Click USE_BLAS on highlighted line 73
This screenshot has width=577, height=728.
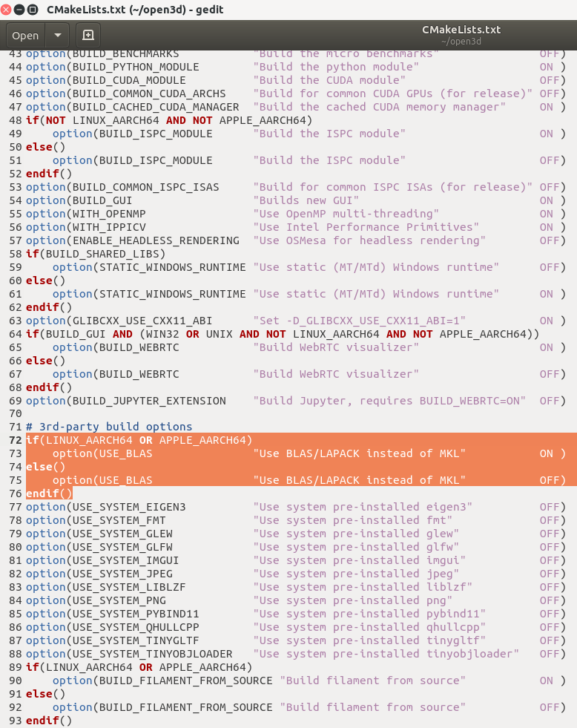point(125,453)
